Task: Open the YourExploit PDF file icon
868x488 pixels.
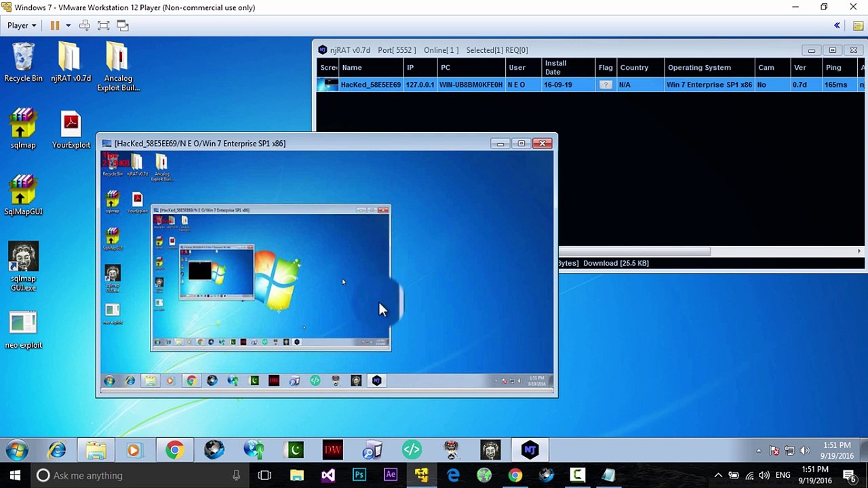Action: coord(71,129)
